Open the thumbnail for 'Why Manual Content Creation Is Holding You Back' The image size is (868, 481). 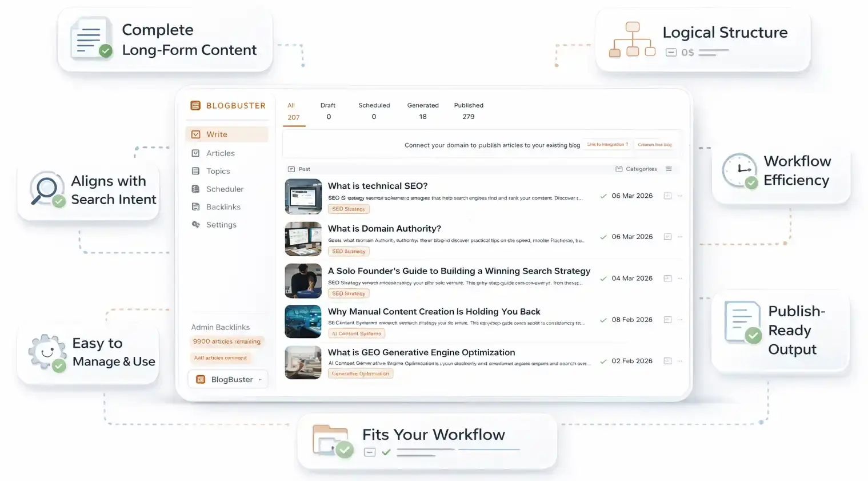click(303, 321)
